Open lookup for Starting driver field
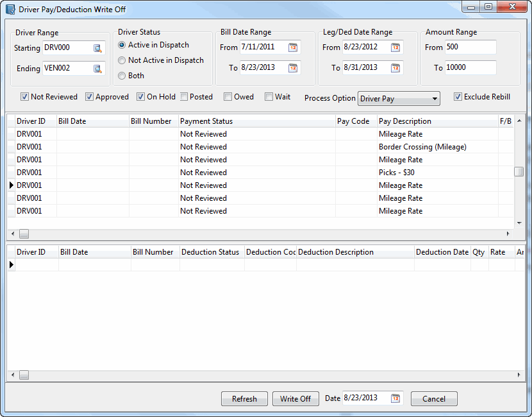Screen dimensions: 532x417 coord(97,48)
